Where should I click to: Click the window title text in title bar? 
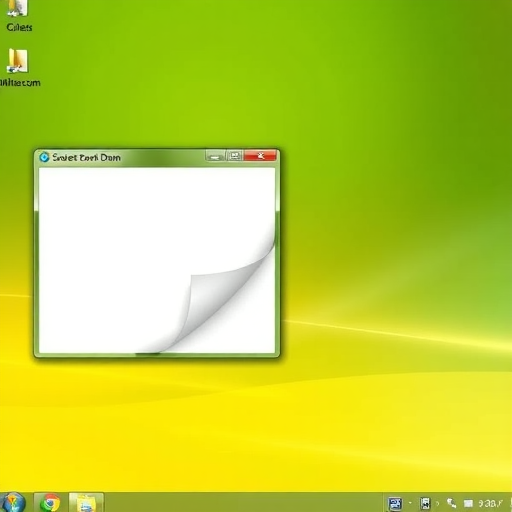(x=86, y=158)
